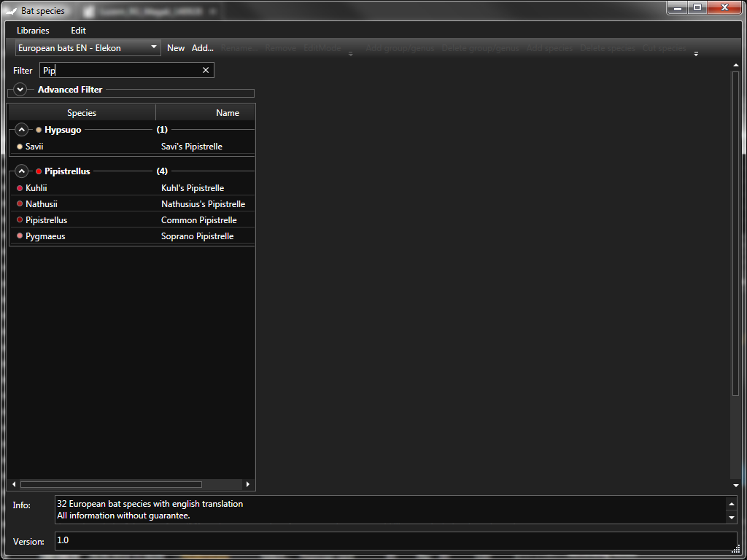
Task: Click the New library button
Action: click(x=176, y=48)
